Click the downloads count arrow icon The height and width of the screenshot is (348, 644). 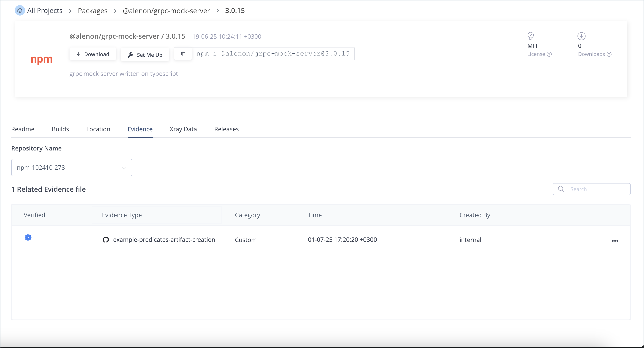(581, 36)
